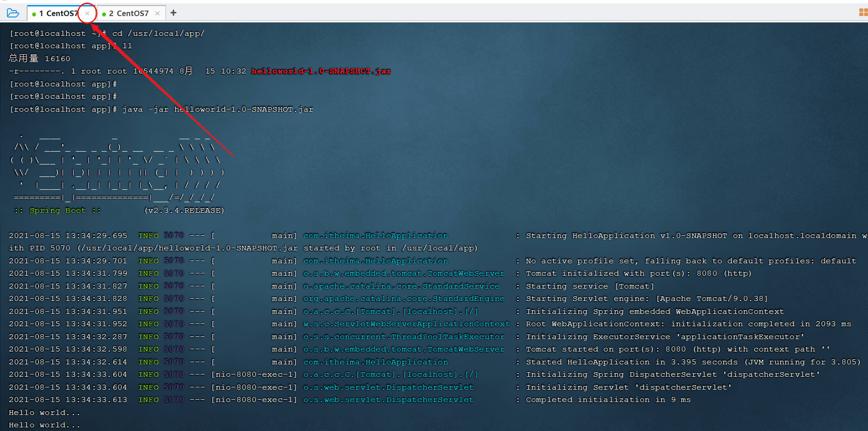The image size is (868, 431).
Task: Close the 1 CentOS7 session tab
Action: 87,13
